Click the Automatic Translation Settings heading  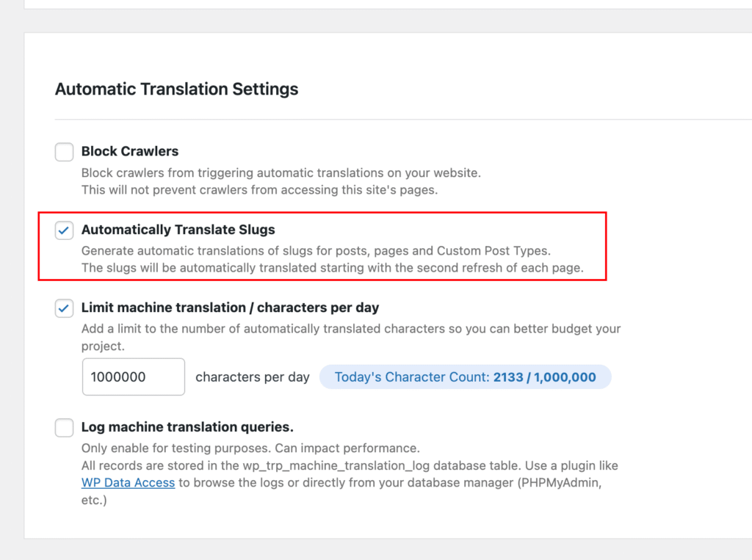(x=176, y=90)
